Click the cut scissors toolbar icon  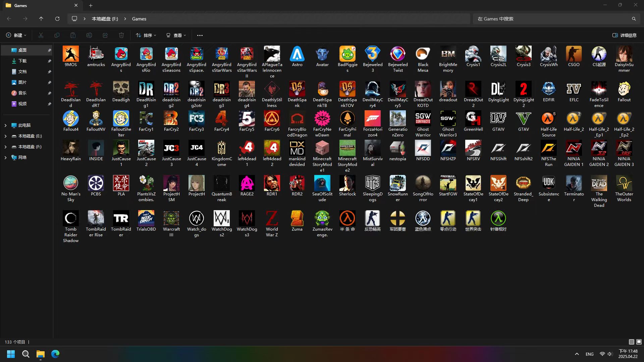(41, 35)
